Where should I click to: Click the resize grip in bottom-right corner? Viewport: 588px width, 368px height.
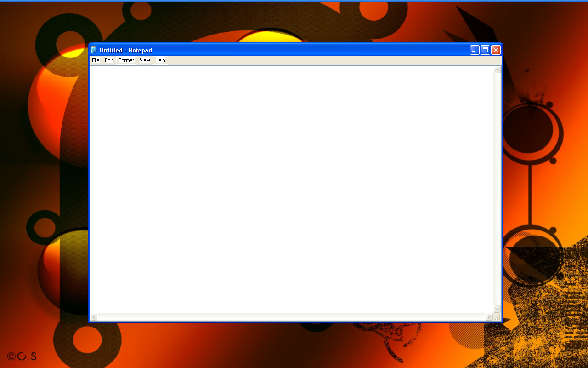pyautogui.click(x=498, y=317)
